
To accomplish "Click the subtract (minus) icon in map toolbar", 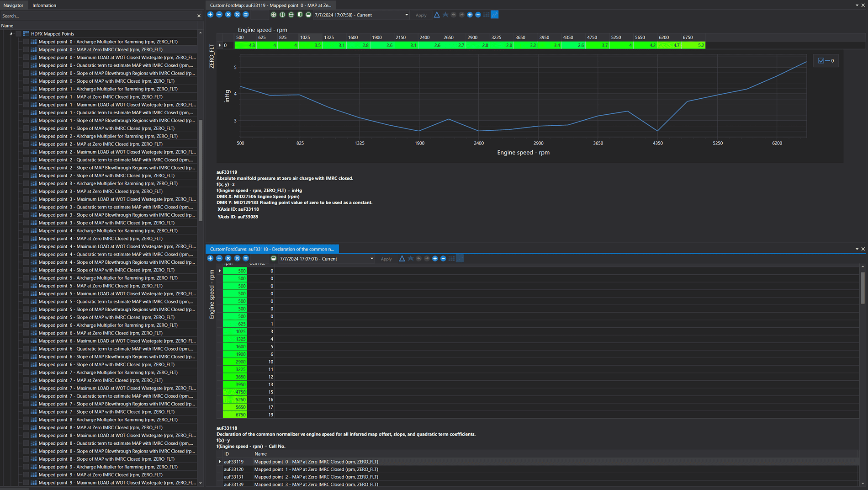I will pyautogui.click(x=219, y=15).
